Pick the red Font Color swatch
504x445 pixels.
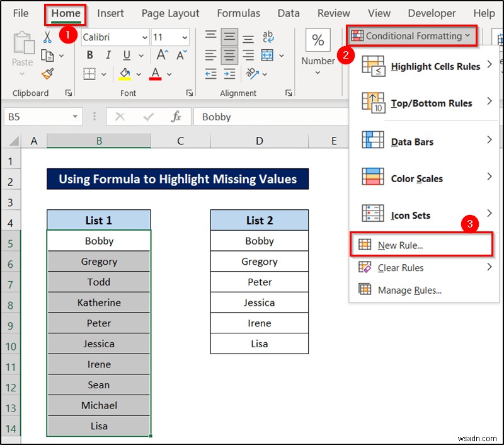point(154,74)
